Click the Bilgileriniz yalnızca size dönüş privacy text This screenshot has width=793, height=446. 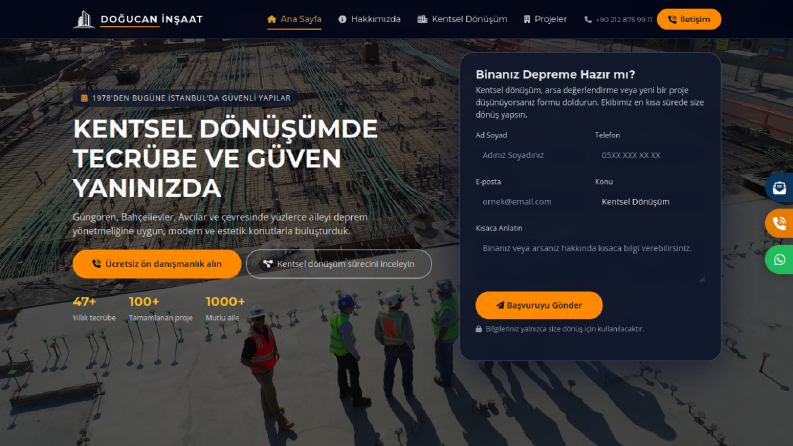564,329
